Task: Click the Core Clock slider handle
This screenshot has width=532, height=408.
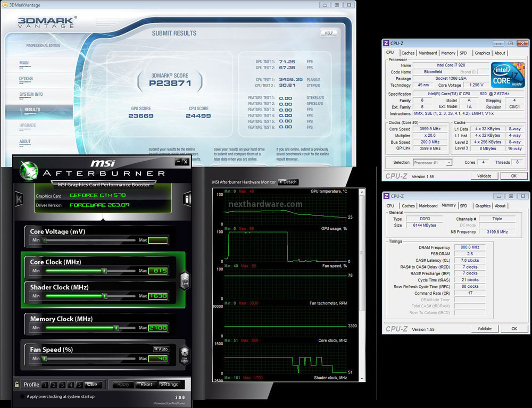Action: pos(104,271)
